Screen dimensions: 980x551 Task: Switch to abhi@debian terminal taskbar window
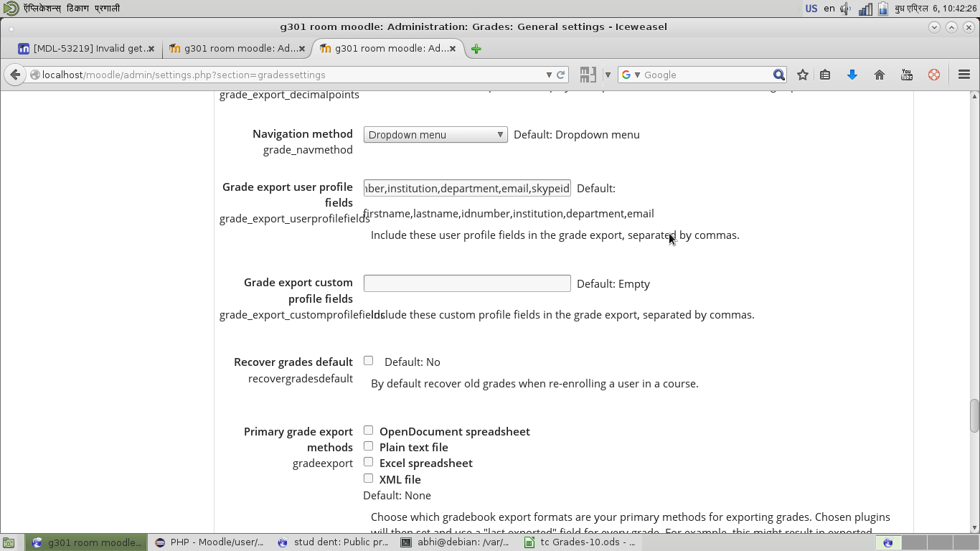pos(456,542)
